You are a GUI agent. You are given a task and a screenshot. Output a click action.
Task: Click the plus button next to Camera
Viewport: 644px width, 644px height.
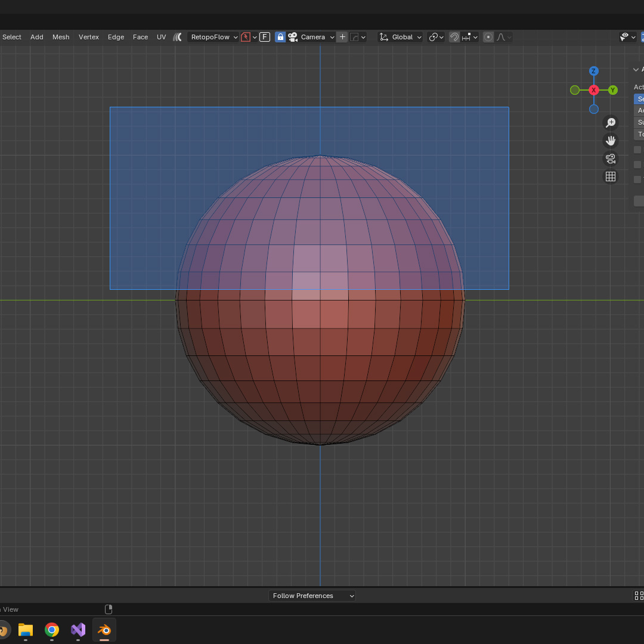(342, 37)
